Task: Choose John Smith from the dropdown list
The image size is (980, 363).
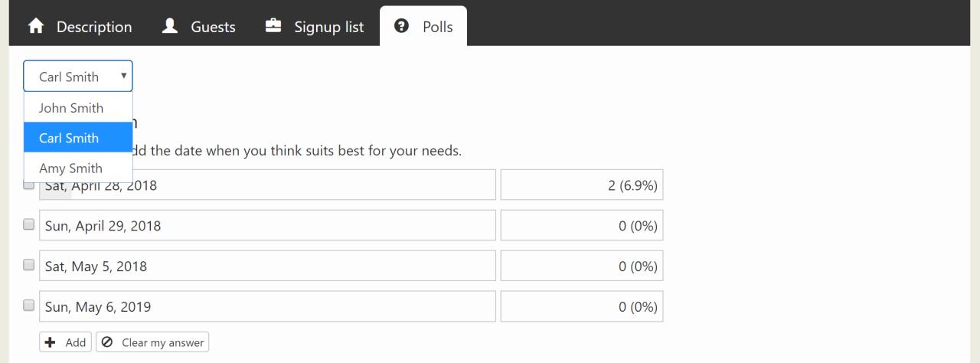Action: [x=78, y=108]
